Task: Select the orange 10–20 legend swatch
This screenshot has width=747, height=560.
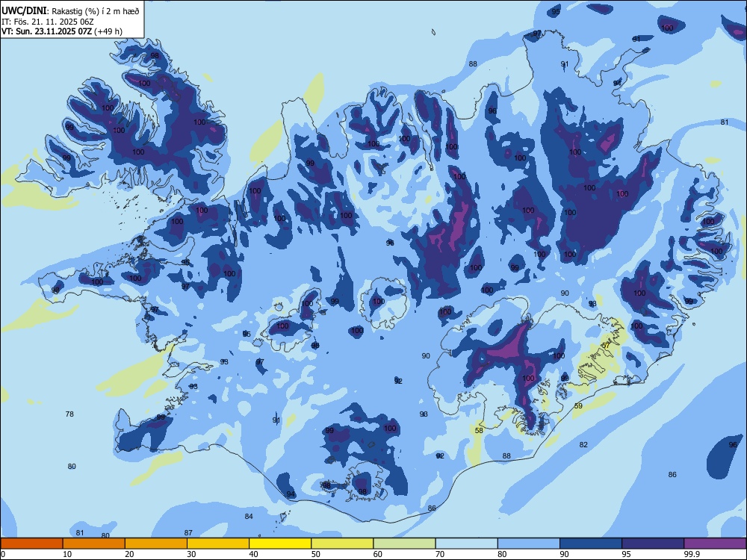Action: [94, 544]
